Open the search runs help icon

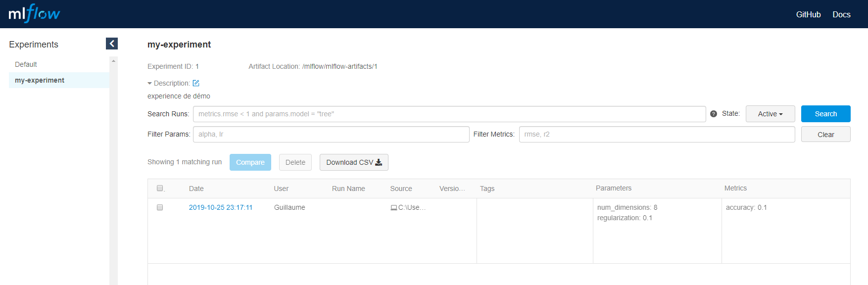pyautogui.click(x=714, y=114)
